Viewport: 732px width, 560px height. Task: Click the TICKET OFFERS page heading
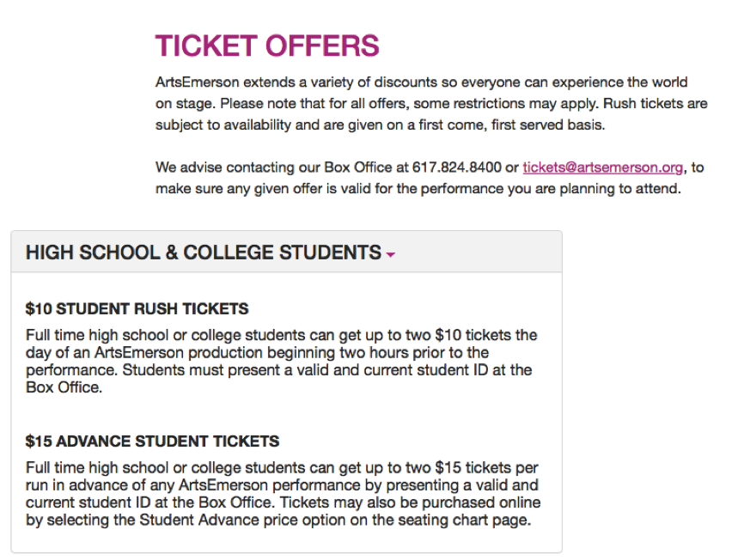[267, 46]
